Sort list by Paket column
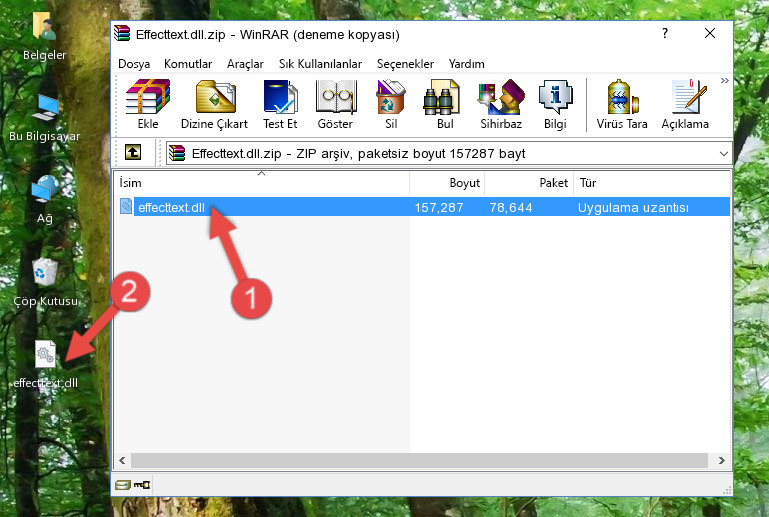Screen dimensions: 769x517 click(x=529, y=182)
